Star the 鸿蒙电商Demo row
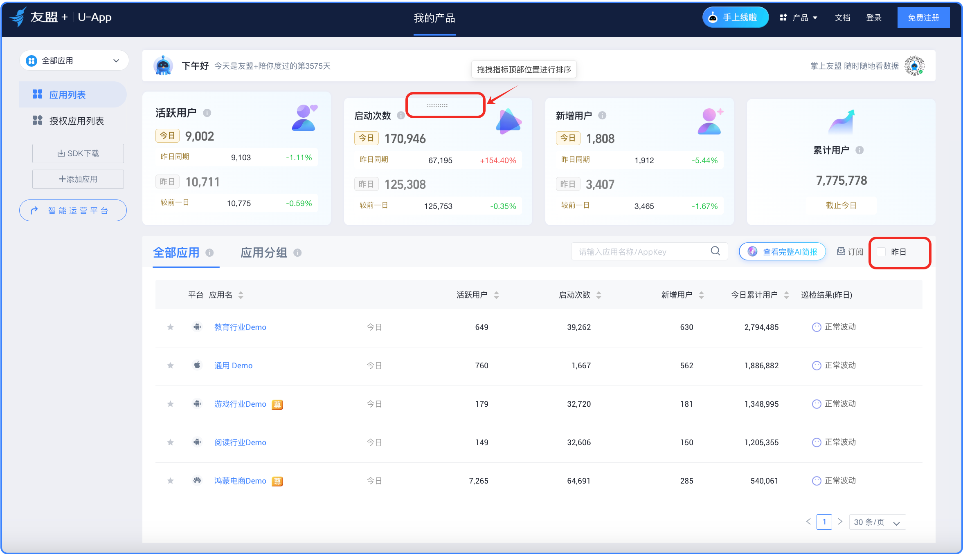Image resolution: width=963 pixels, height=560 pixels. (x=171, y=481)
